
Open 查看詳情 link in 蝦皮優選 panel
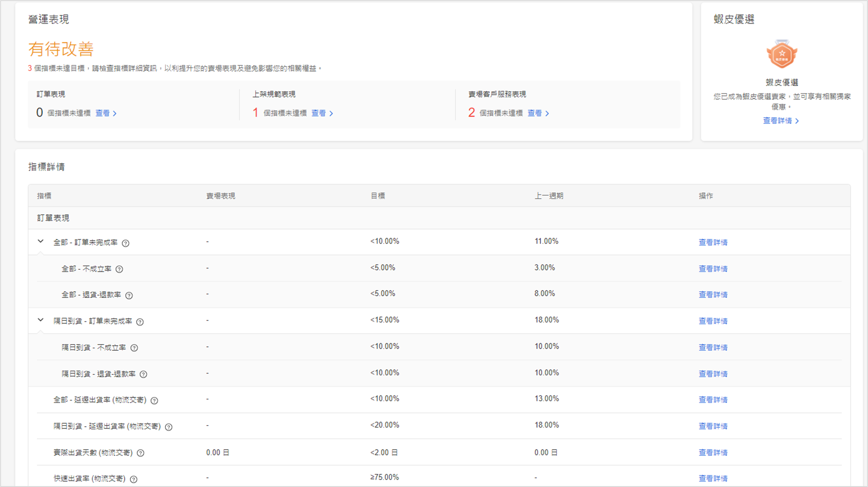(x=781, y=121)
